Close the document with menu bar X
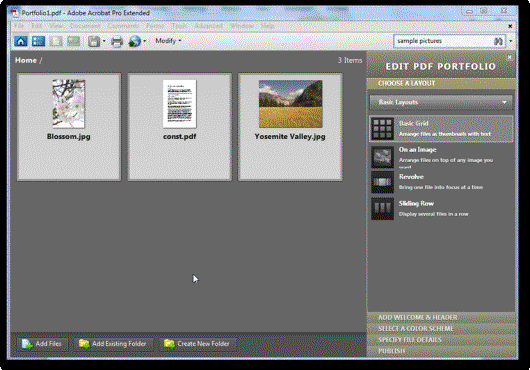This screenshot has height=370, width=530. (x=510, y=26)
